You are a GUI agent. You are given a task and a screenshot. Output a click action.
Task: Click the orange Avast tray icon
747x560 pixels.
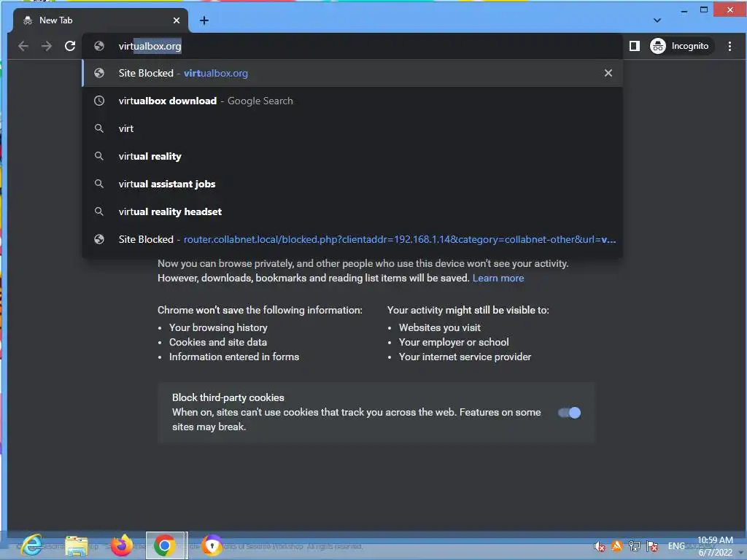[x=617, y=546]
